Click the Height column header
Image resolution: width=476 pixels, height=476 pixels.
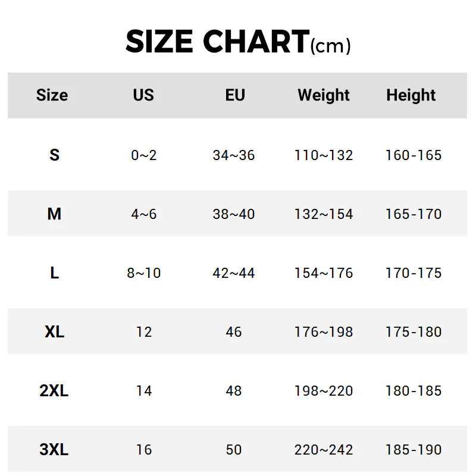click(411, 95)
